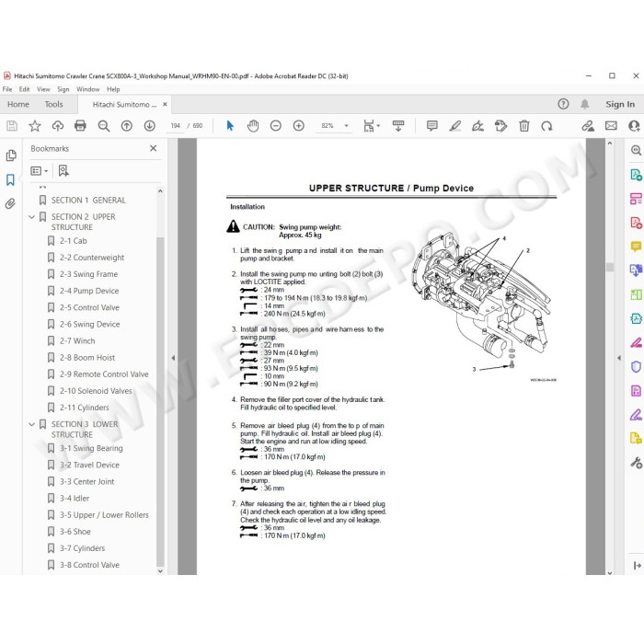
Task: Open bookmark 3-5 Upper / Lower Rollers
Action: point(104,515)
